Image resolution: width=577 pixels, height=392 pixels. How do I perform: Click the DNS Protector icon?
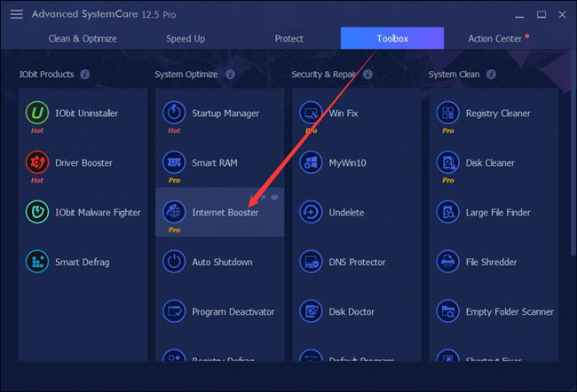pyautogui.click(x=311, y=262)
